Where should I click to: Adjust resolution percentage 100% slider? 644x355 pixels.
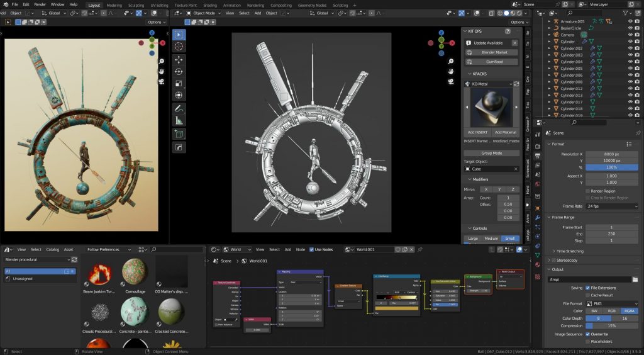611,167
